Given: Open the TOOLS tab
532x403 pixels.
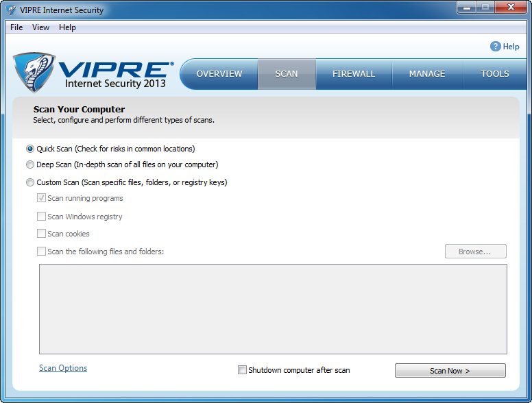Looking at the screenshot, I should pyautogui.click(x=495, y=74).
